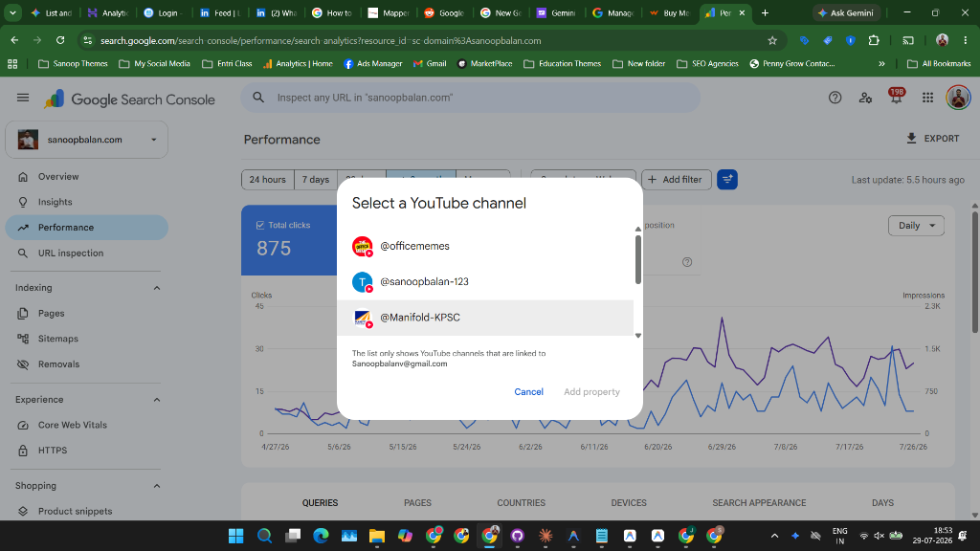Open the HTTPS report

(x=86, y=451)
